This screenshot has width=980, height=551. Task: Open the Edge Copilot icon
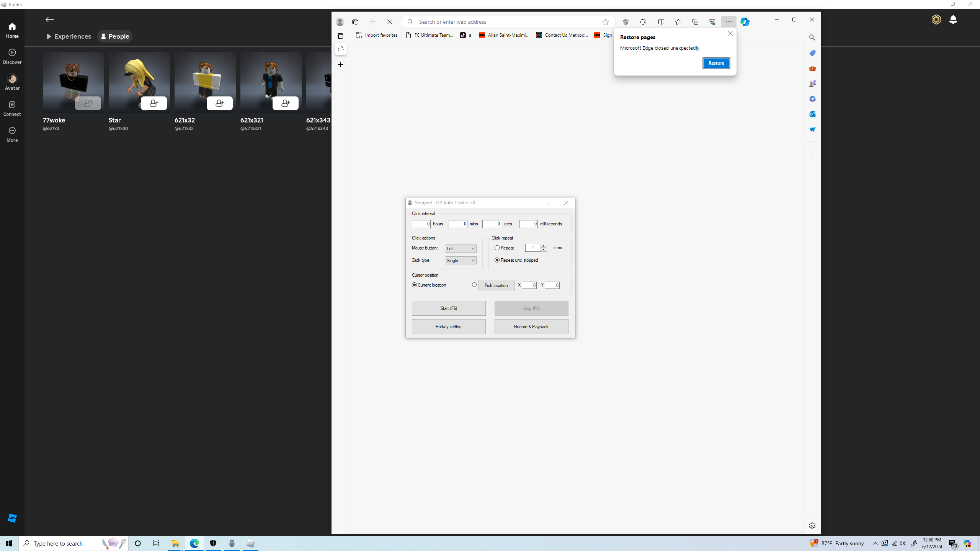(x=745, y=22)
